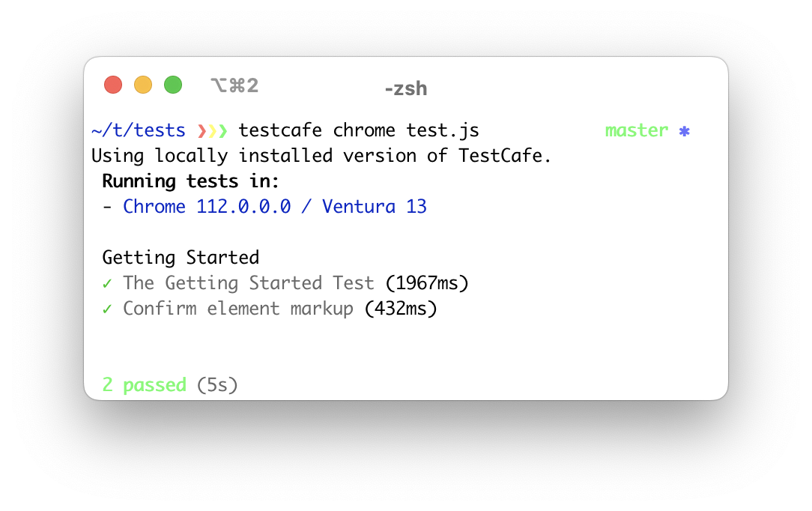Click the testcafe chrome test.js command text
This screenshot has height=511, width=812.
pos(359,131)
